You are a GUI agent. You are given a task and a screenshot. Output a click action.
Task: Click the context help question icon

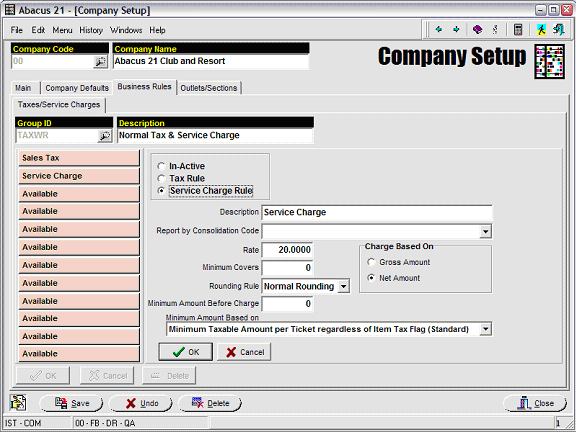click(x=495, y=29)
